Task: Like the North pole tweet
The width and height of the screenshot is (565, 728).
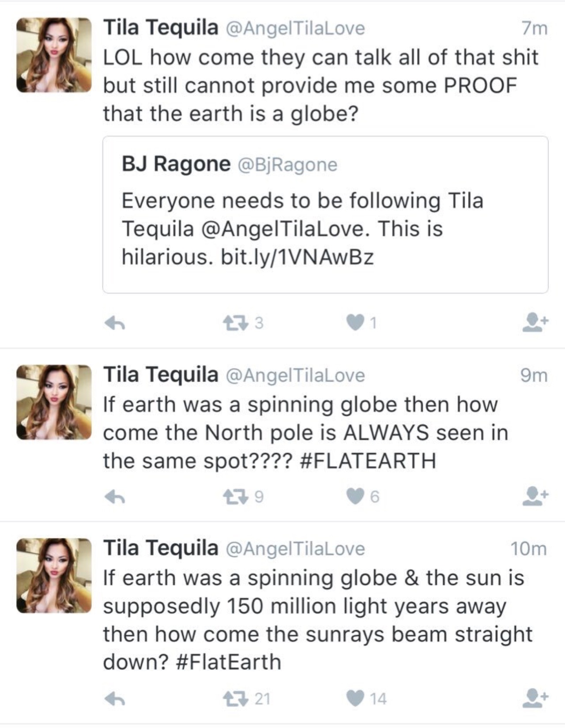Action: pyautogui.click(x=354, y=497)
